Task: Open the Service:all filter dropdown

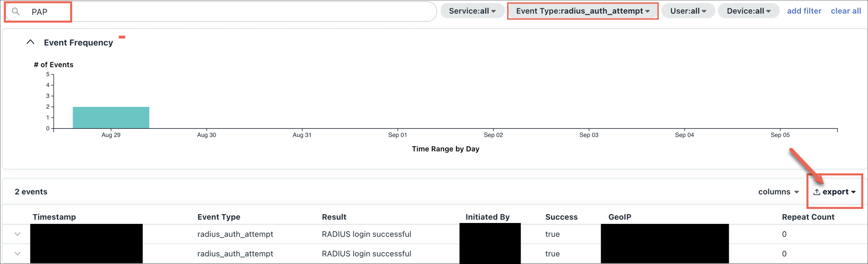Action: click(472, 11)
